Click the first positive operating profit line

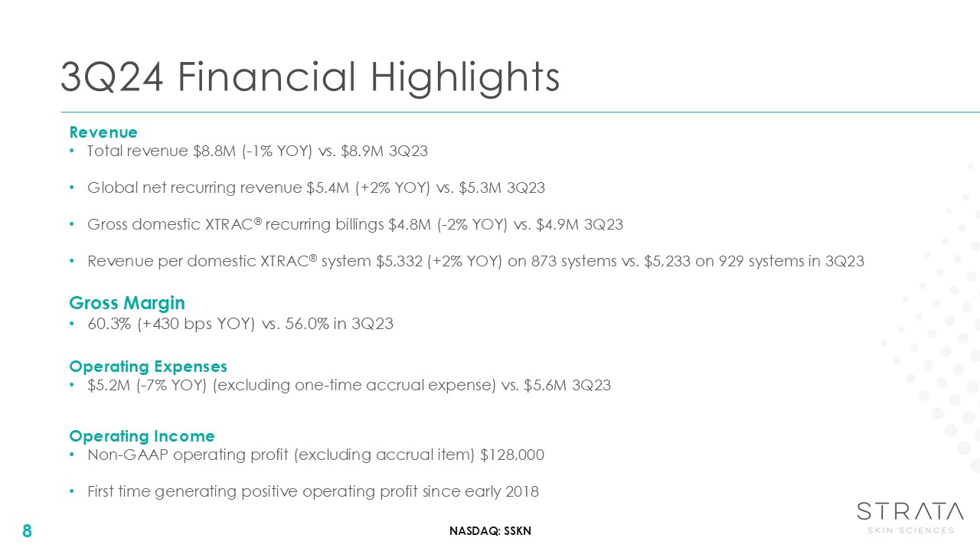[x=312, y=491]
